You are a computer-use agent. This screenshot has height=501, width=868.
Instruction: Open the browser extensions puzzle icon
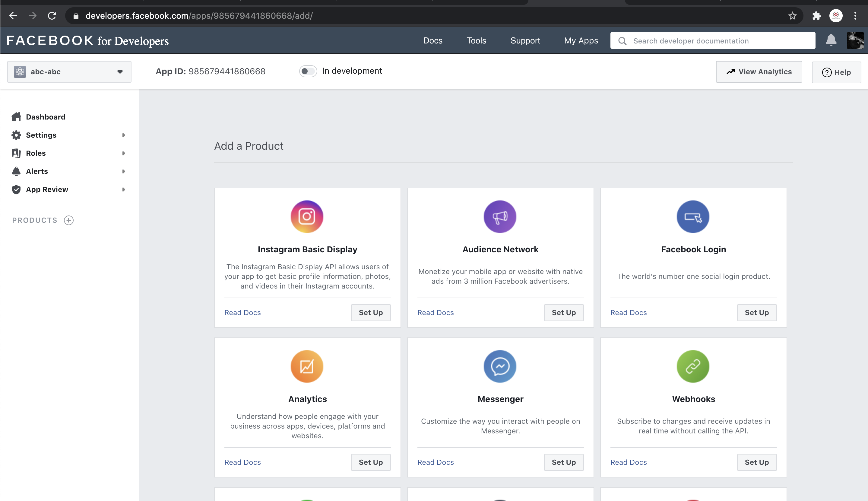coord(816,15)
